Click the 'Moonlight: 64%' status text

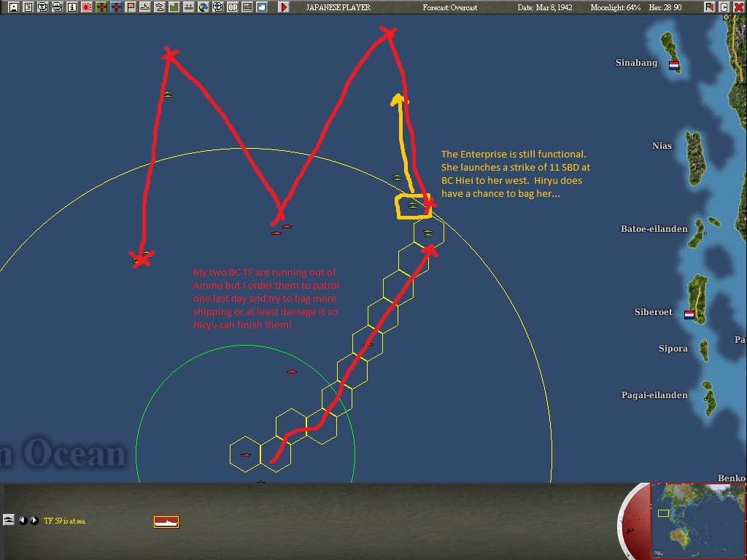pyautogui.click(x=615, y=7)
